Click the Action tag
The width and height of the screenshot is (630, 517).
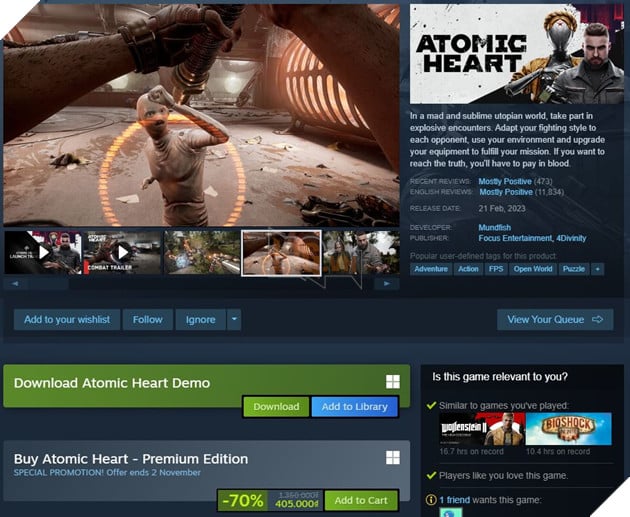(468, 269)
